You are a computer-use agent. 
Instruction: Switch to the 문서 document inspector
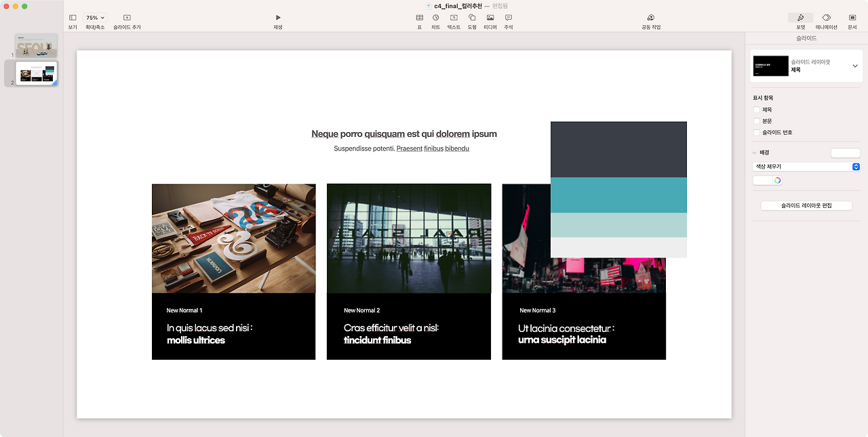(852, 18)
